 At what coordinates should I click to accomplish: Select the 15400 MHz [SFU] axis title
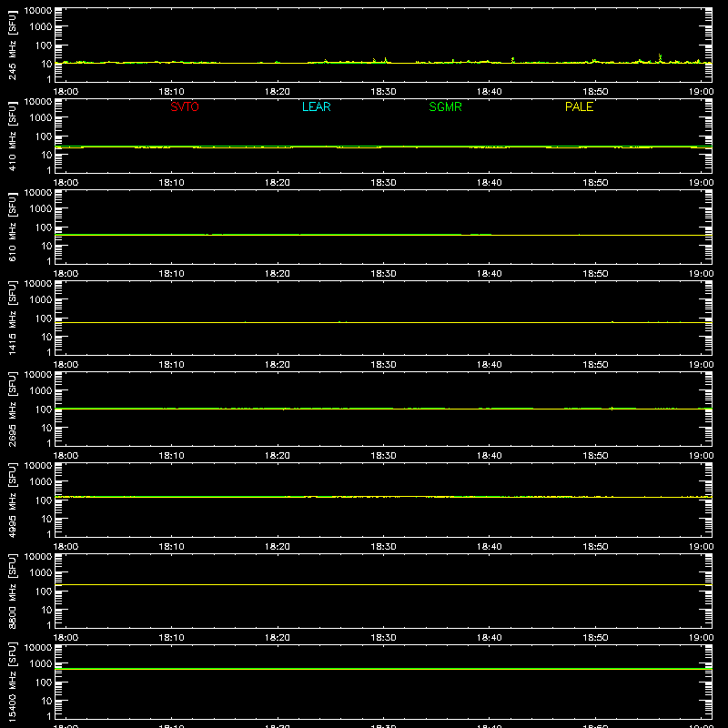point(12,682)
